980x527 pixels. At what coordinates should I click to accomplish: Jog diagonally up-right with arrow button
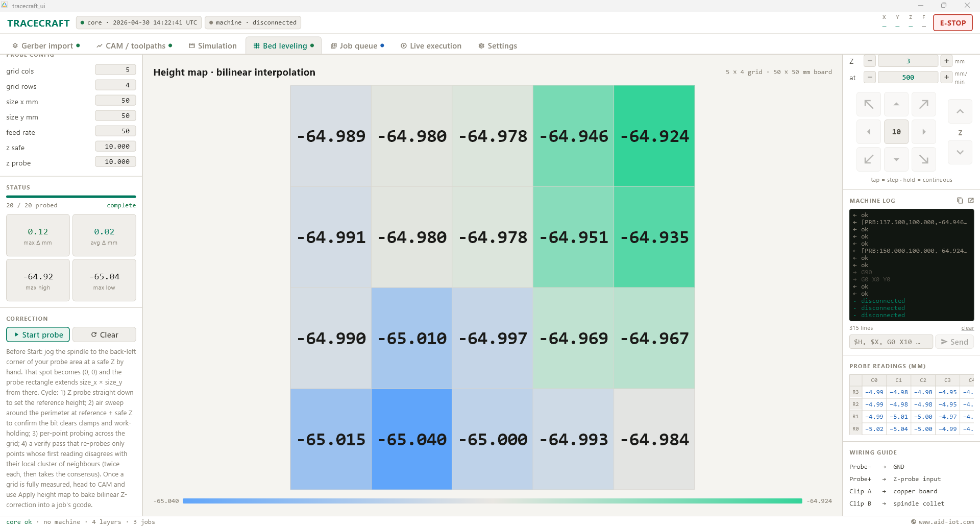pos(924,104)
